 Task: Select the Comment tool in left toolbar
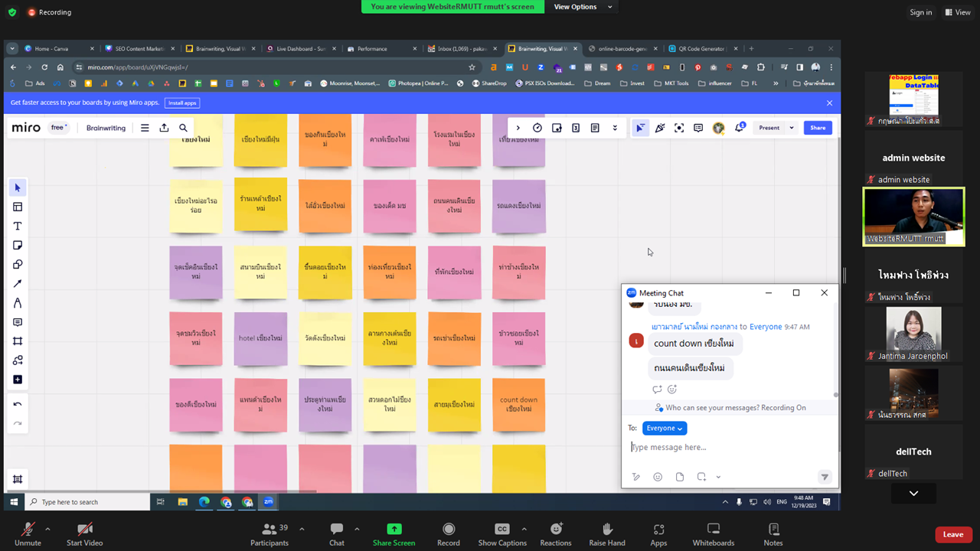[x=18, y=322]
